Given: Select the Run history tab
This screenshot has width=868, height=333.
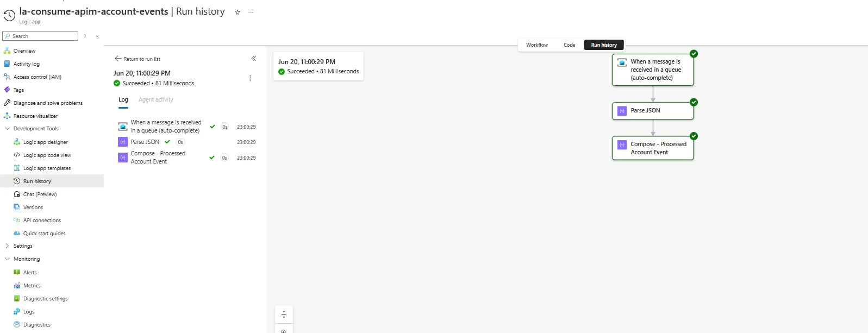Looking at the screenshot, I should 604,45.
